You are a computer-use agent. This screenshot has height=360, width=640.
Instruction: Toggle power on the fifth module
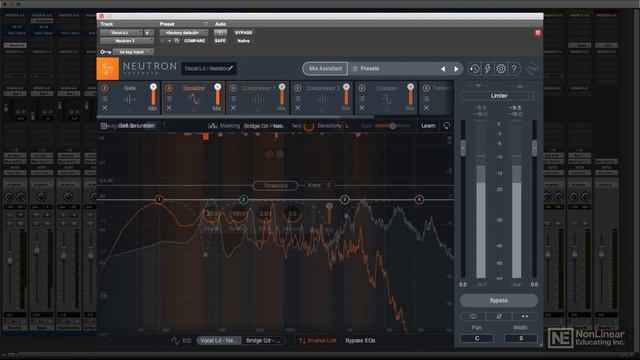tap(362, 88)
